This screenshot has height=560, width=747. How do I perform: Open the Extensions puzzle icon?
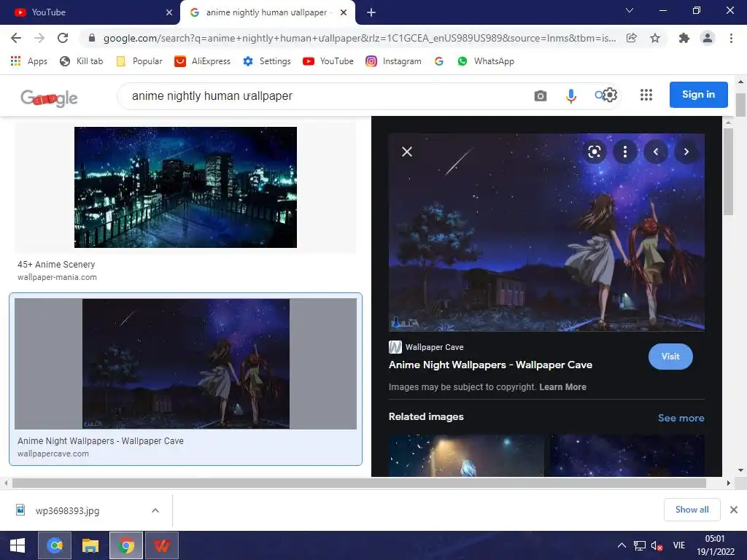click(x=684, y=38)
